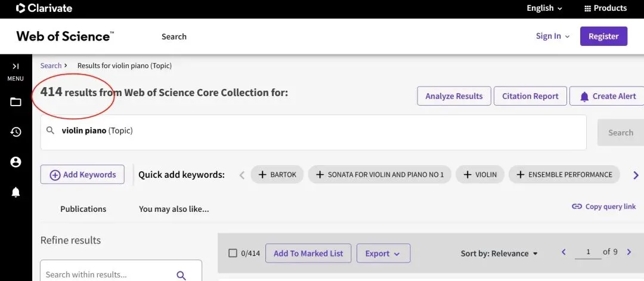Screen dimensions: 644x281
Task: Click the Copy query link
Action: [603, 206]
